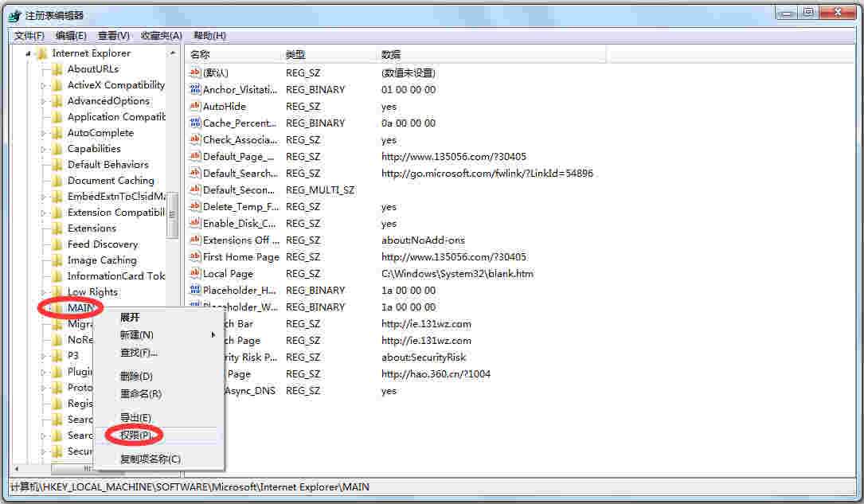Click the icon beside Extensions Off value
The height and width of the screenshot is (504, 864).
click(x=194, y=240)
